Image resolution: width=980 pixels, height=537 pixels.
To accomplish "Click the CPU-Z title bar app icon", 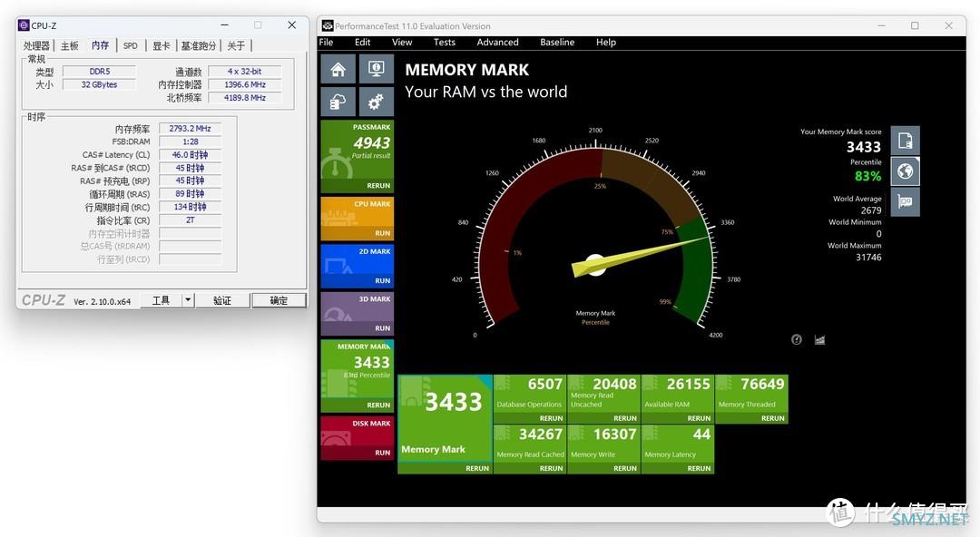I will [24, 25].
